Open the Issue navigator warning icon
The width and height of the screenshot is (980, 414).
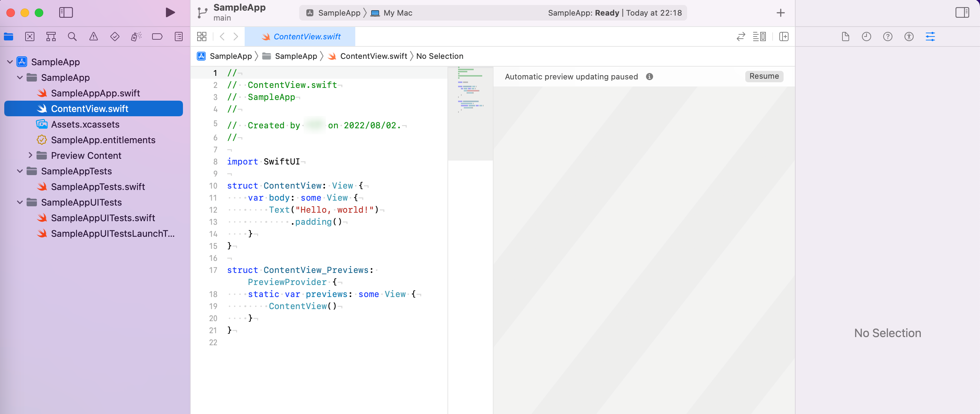coord(93,37)
